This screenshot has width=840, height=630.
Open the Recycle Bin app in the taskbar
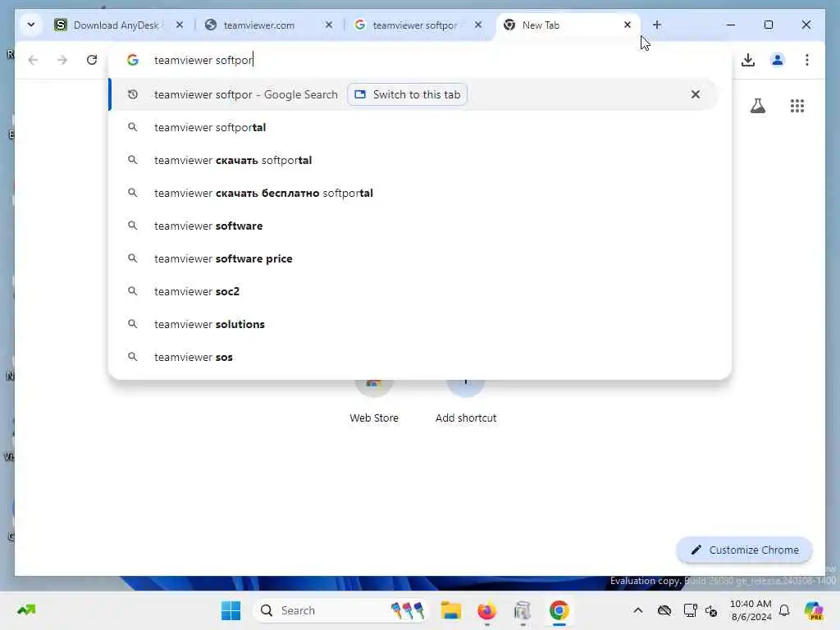click(x=523, y=610)
